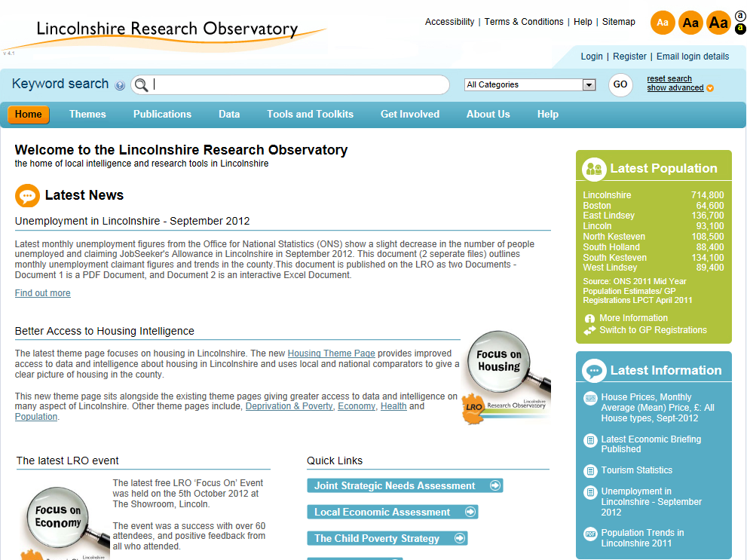Open the Terms & Conditions link
This screenshot has height=560, width=747.
[x=524, y=22]
